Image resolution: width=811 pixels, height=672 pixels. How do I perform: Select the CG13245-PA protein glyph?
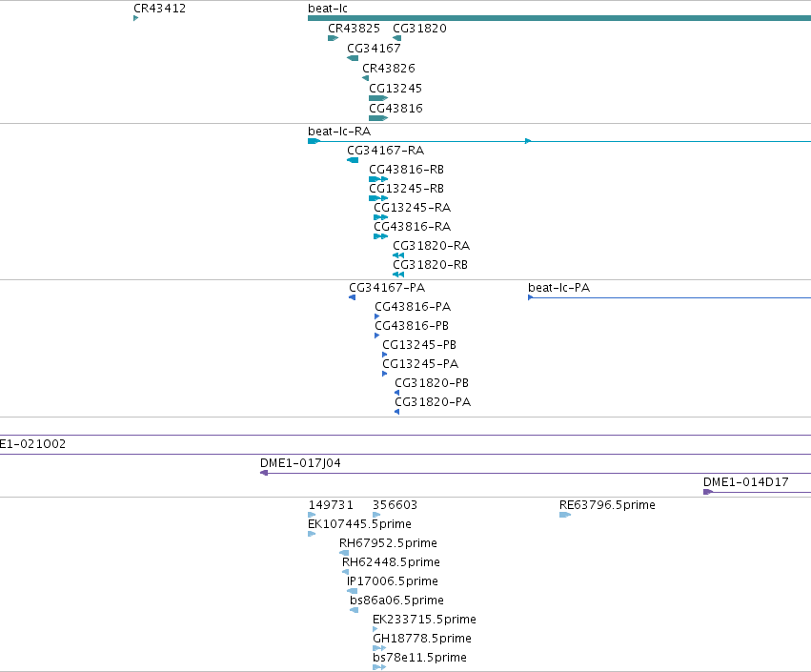385,374
